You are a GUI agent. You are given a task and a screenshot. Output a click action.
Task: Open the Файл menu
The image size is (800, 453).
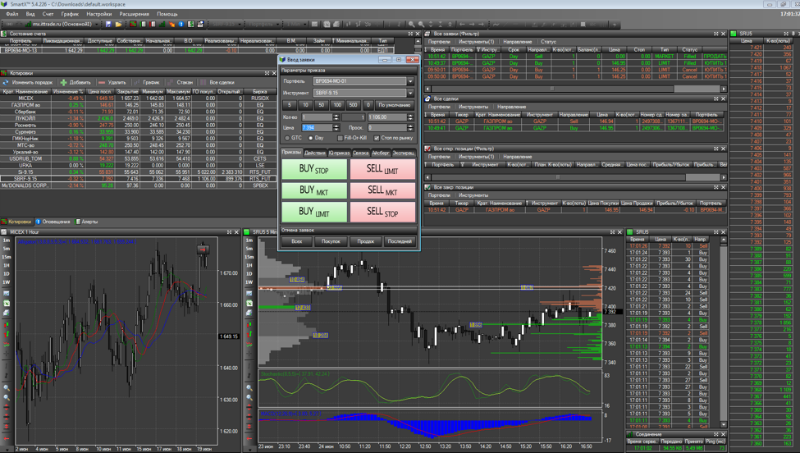pyautogui.click(x=11, y=14)
